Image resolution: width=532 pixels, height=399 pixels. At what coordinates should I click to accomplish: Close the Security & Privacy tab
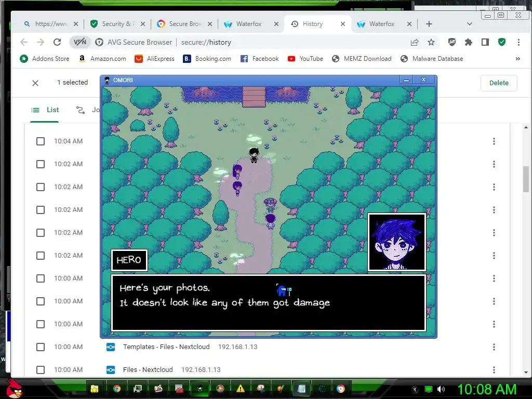pyautogui.click(x=143, y=24)
